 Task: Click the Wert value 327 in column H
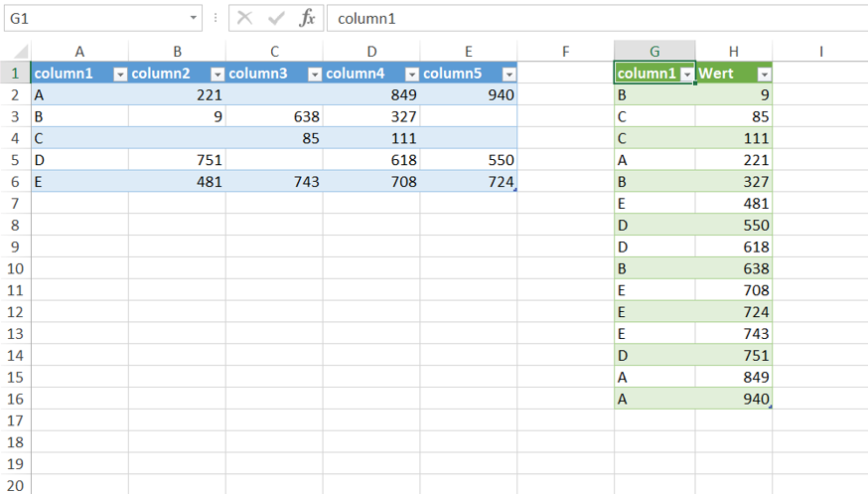pos(734,182)
